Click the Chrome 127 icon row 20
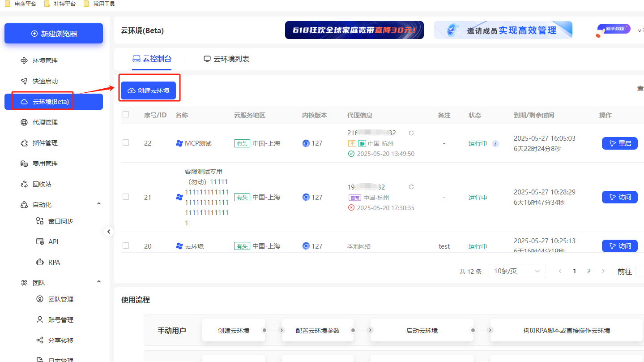 pyautogui.click(x=306, y=246)
